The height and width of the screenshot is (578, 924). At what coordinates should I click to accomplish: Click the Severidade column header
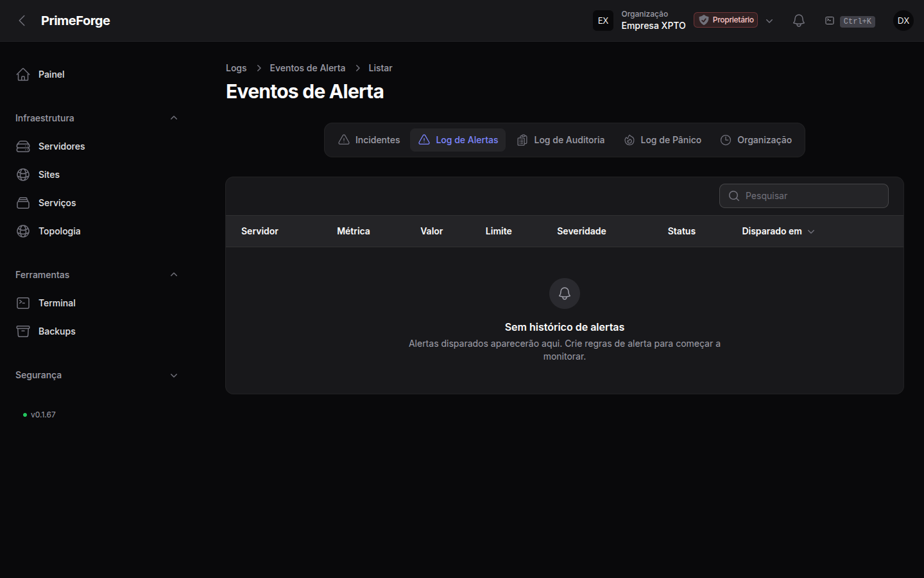(581, 231)
